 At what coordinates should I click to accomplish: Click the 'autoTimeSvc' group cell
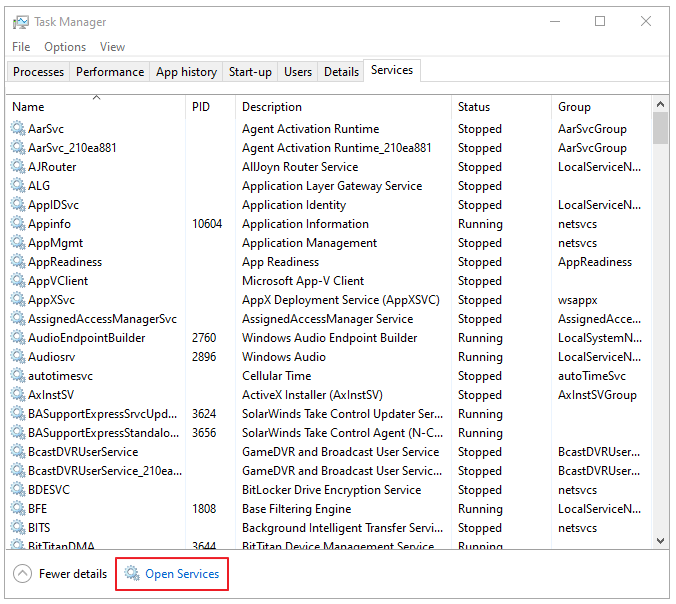coord(592,376)
